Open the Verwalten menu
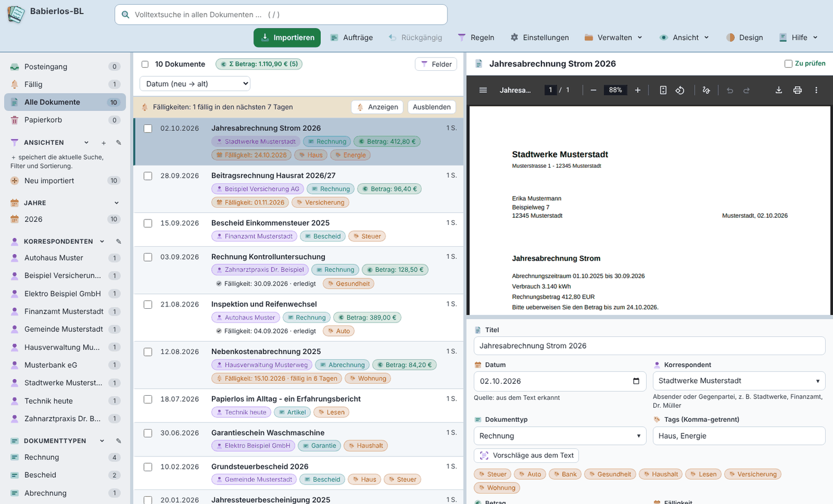 pyautogui.click(x=613, y=37)
